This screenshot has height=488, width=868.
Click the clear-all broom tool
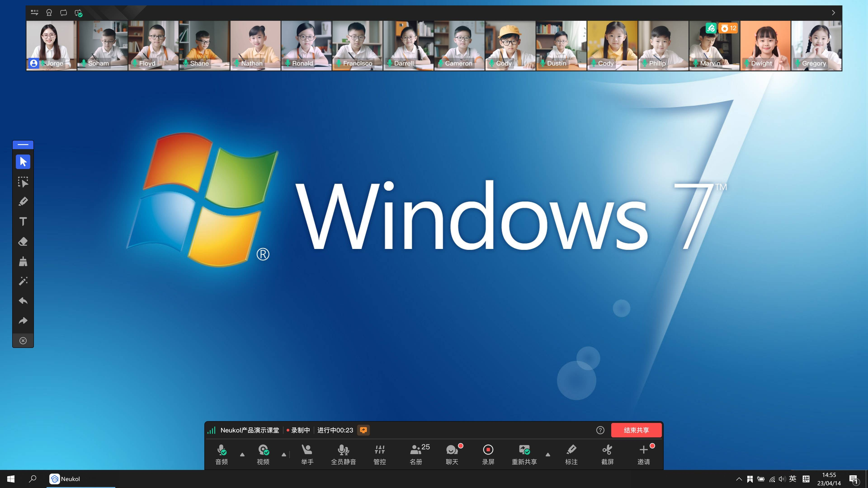click(23, 261)
